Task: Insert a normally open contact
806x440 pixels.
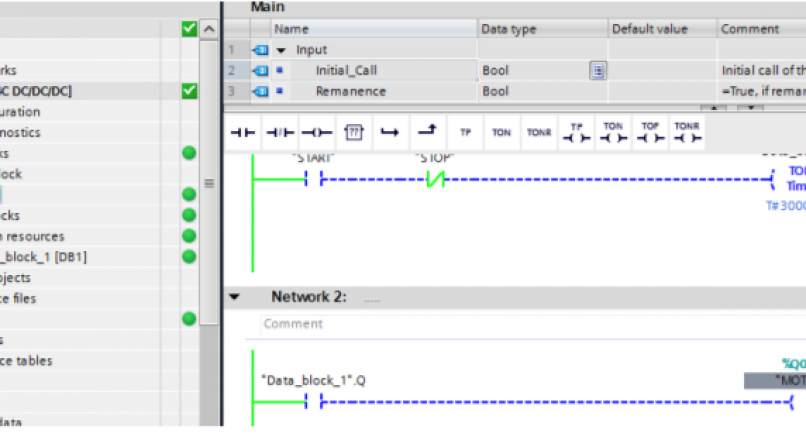Action: (244, 132)
